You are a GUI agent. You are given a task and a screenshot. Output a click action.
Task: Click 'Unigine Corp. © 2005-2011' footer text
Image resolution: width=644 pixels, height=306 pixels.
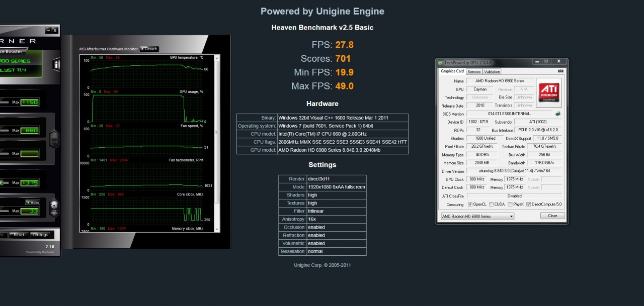click(323, 265)
